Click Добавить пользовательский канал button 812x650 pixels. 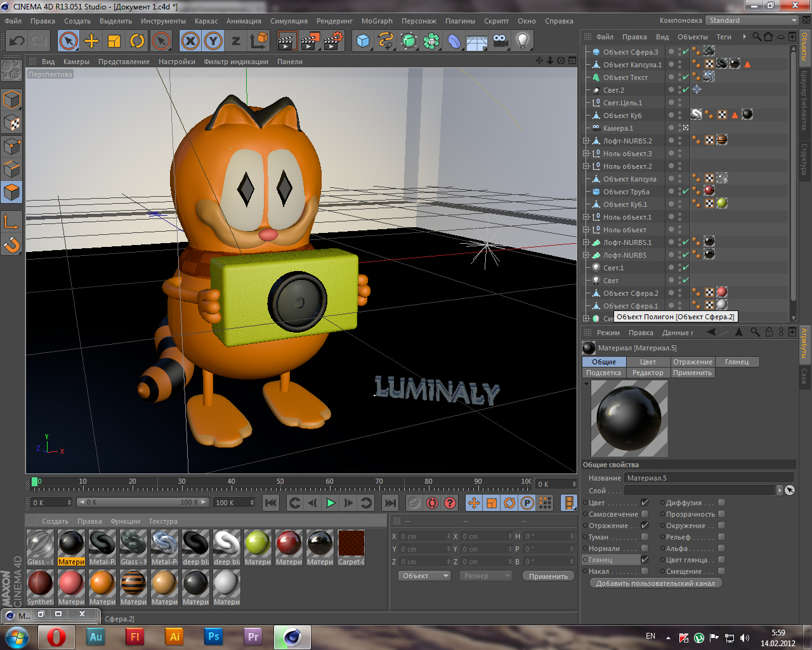655,583
